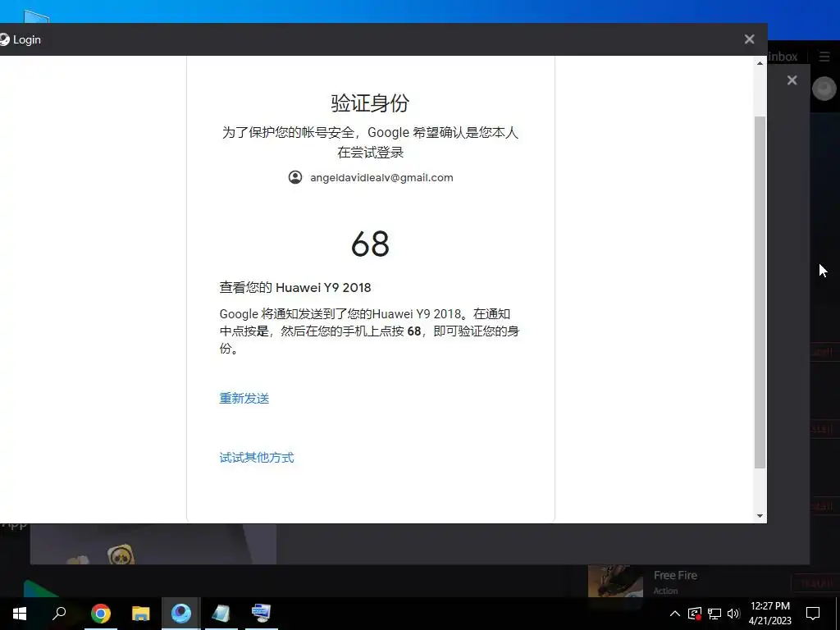Screen dimensions: 840x630
Task: Open network status tray icon
Action: click(x=714, y=614)
